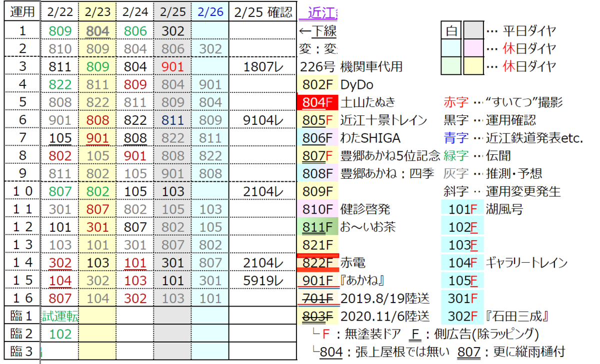
Task: Select the 運用 header cell
Action: 21,12
